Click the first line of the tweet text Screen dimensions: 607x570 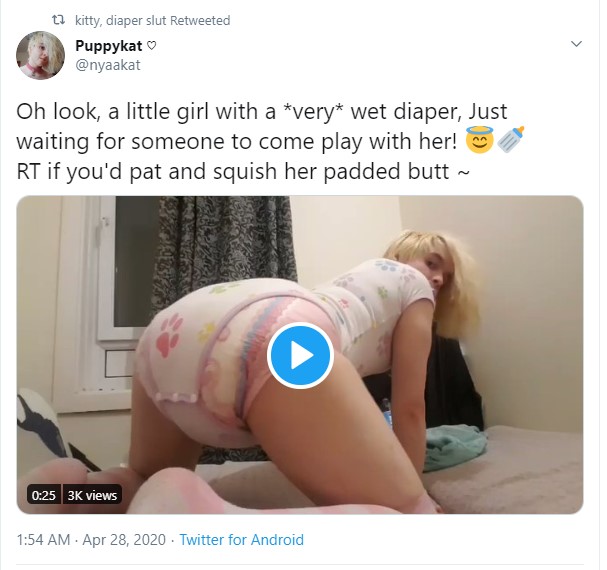pos(262,112)
